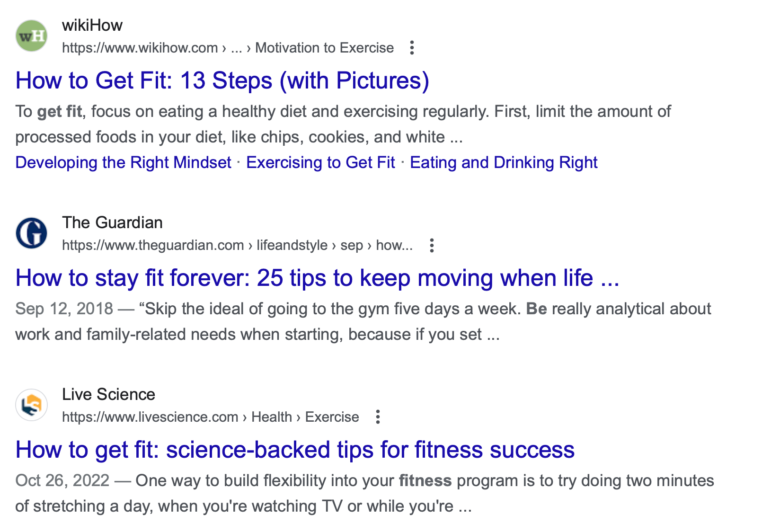Click the Live Science favicon icon

[x=31, y=405]
